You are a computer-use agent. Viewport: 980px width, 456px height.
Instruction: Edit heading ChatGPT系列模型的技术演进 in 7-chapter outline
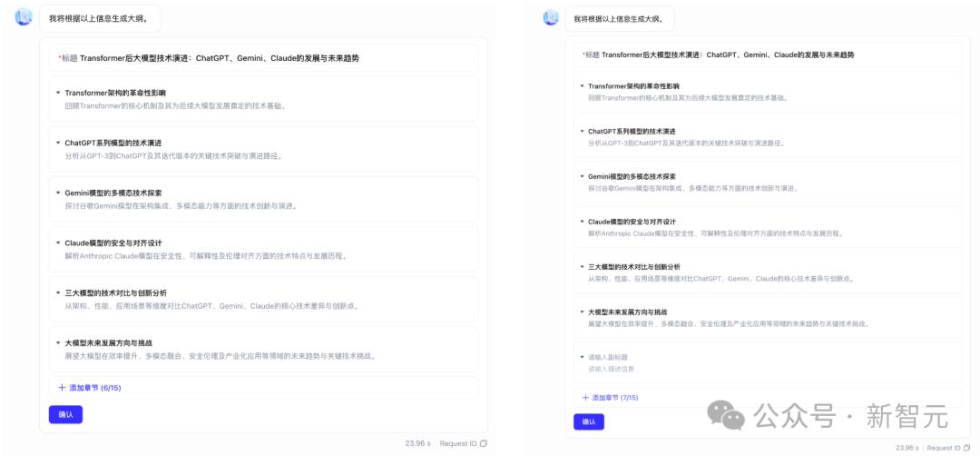pyautogui.click(x=632, y=132)
